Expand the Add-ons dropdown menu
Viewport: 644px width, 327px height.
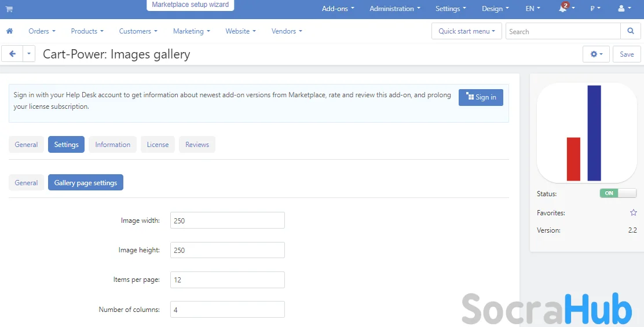point(338,9)
